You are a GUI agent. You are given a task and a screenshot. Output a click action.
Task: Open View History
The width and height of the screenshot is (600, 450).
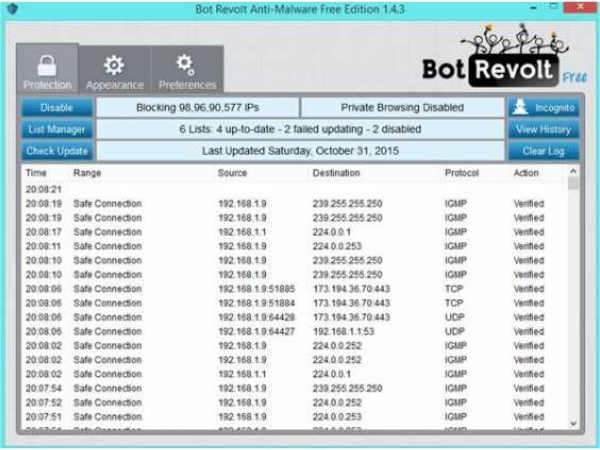(543, 129)
